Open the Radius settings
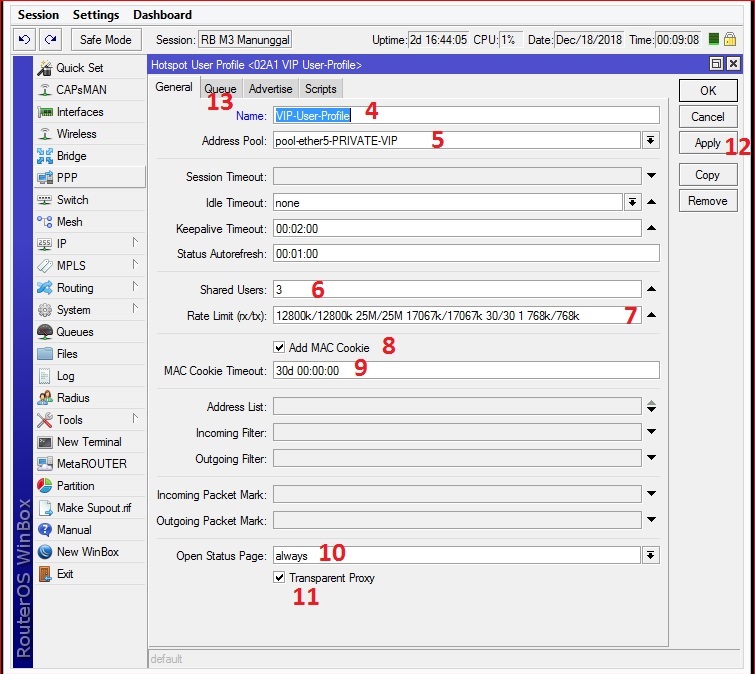Image resolution: width=755 pixels, height=674 pixels. point(90,398)
